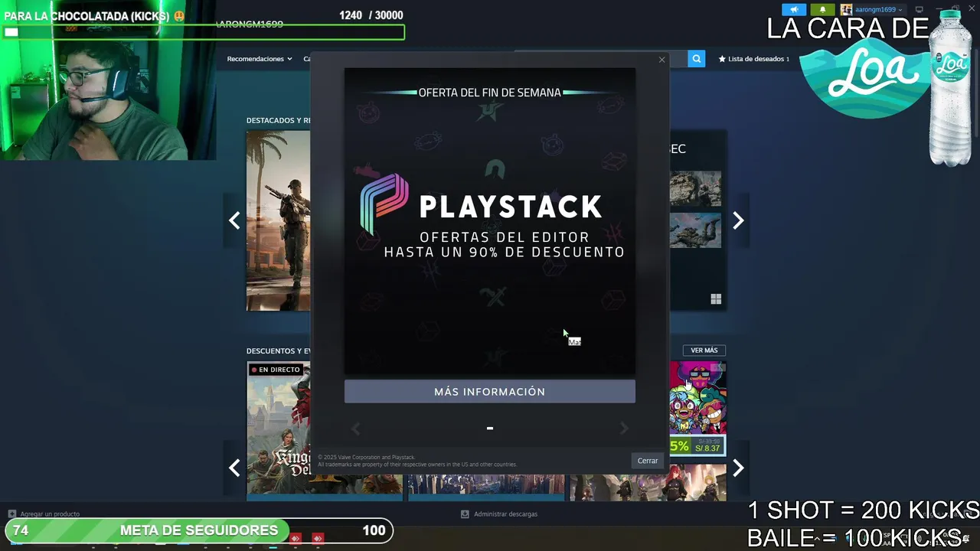
Task: Click the Windows platform icon on featured card
Action: coord(716,299)
